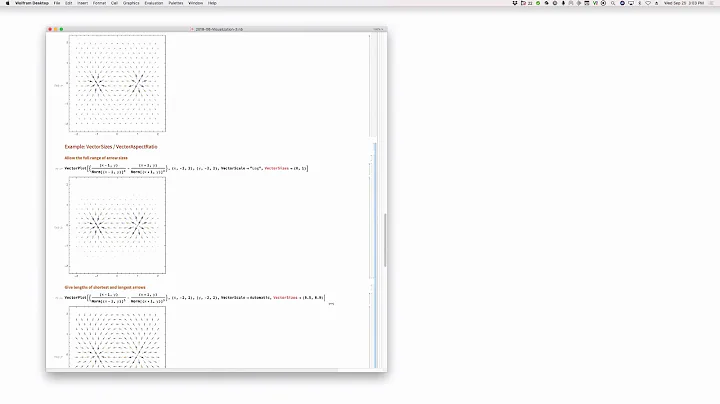Open Notification Center icon
The width and height of the screenshot is (720, 404).
[x=712, y=3]
